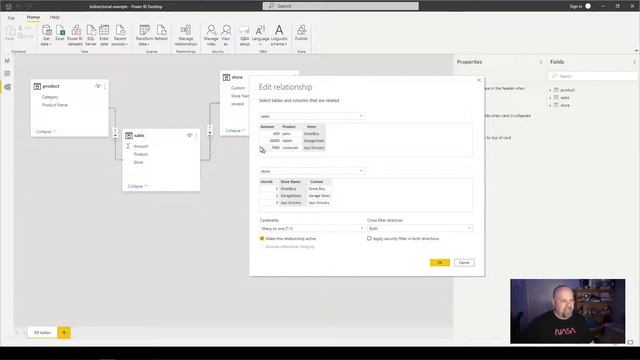Click the title bar Search box
This screenshot has width=640, height=360.
(x=340, y=6)
